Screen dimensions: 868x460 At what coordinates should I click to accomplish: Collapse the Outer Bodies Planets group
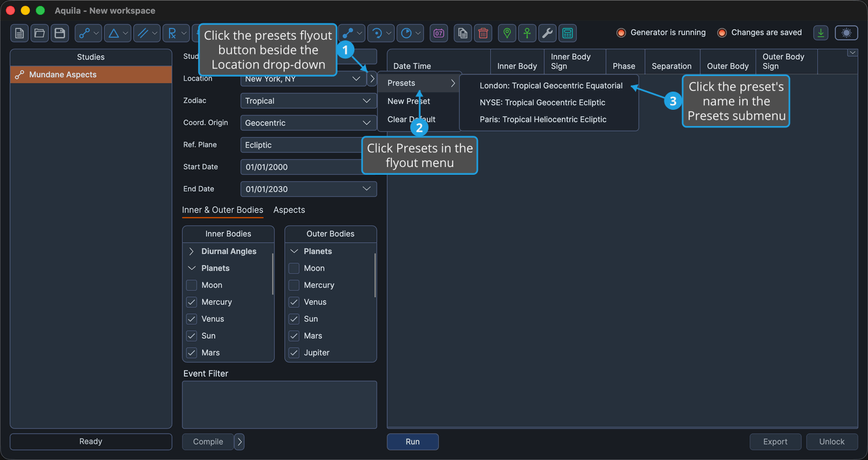point(294,251)
